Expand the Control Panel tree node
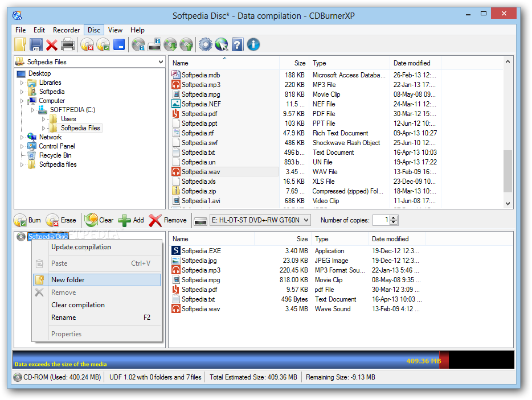532x400 pixels. coord(22,146)
